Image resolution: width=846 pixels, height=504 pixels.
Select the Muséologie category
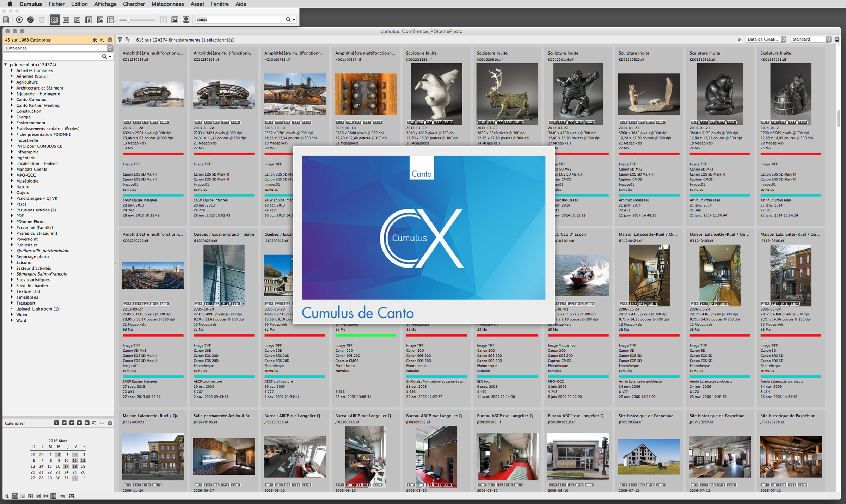point(27,181)
